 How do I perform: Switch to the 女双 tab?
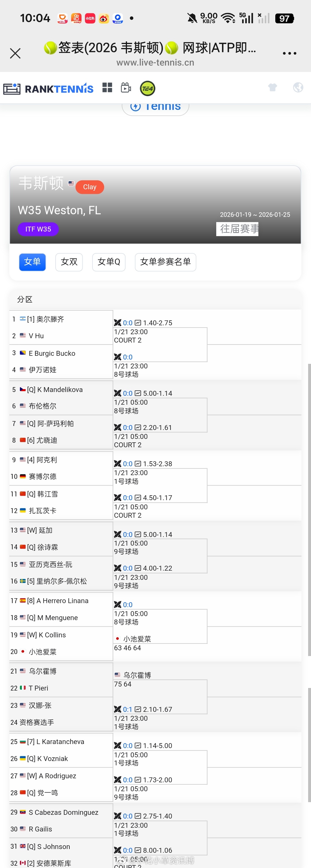coord(69,262)
